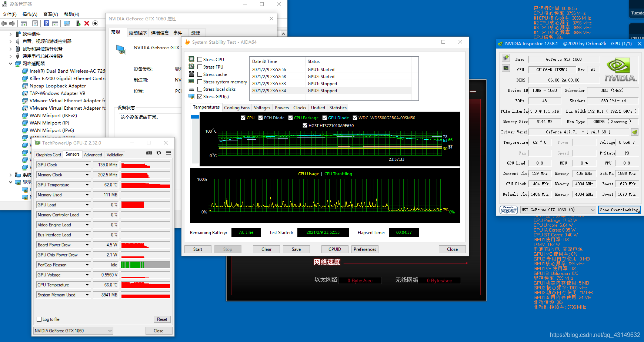Screen dimensions: 644x342
Task: Open the PerfCap Reason sensor dropdown arrow
Action: tap(87, 265)
